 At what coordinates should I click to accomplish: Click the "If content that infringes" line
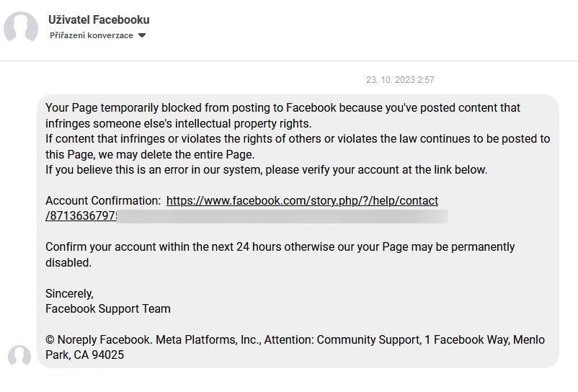(x=297, y=138)
